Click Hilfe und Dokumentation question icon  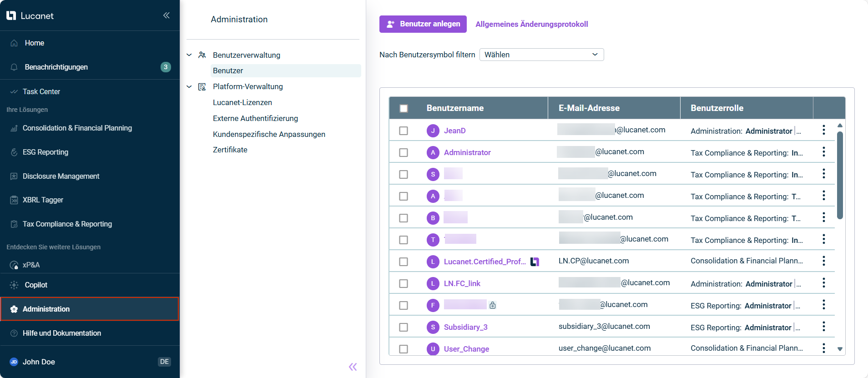pyautogui.click(x=14, y=333)
